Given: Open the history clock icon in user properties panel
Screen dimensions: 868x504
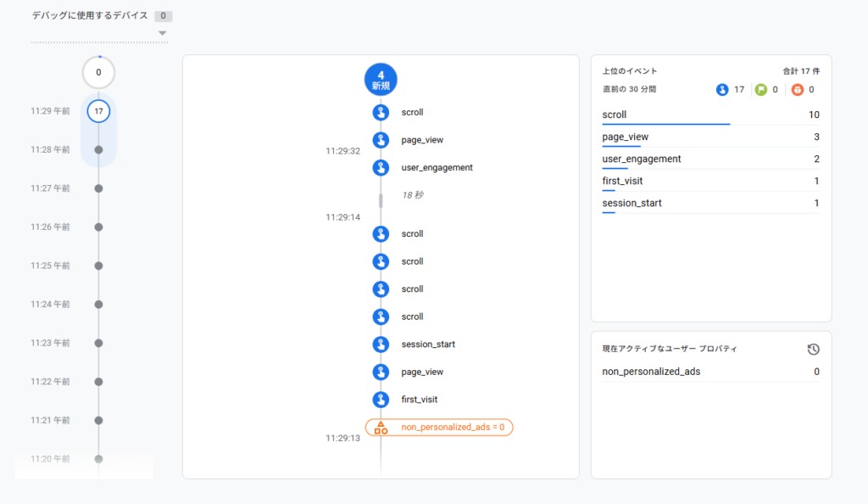Looking at the screenshot, I should pyautogui.click(x=813, y=349).
